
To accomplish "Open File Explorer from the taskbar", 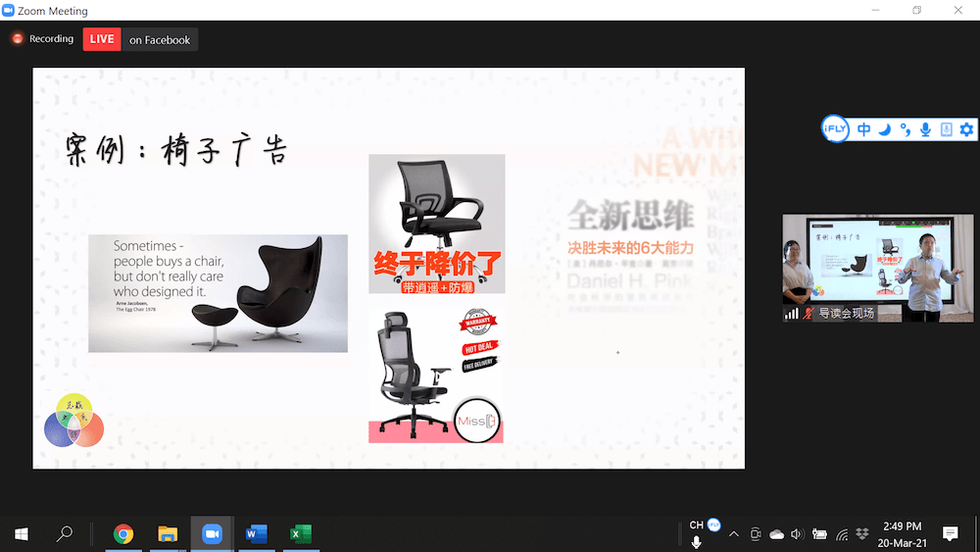I will [168, 533].
